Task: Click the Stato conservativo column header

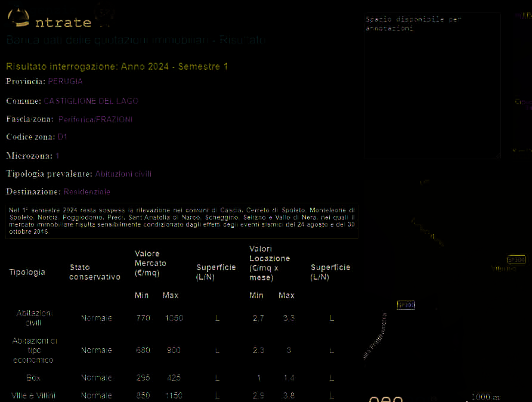Action: (x=94, y=272)
